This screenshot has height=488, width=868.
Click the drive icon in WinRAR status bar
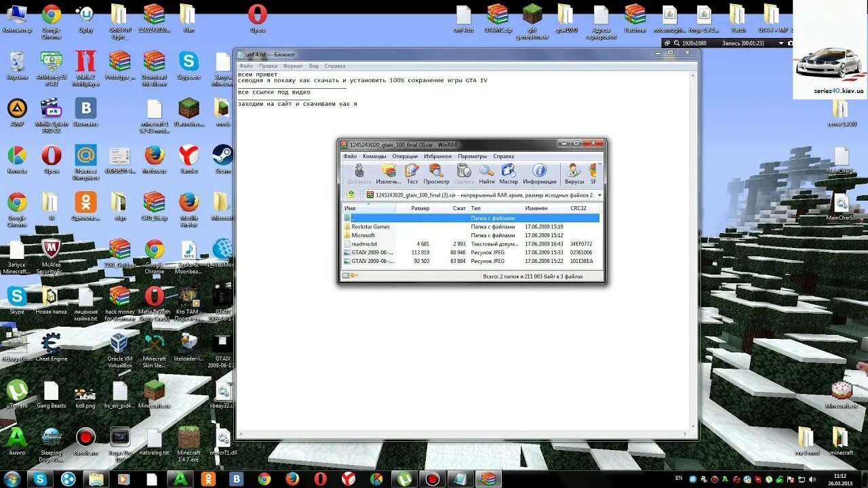(346, 276)
